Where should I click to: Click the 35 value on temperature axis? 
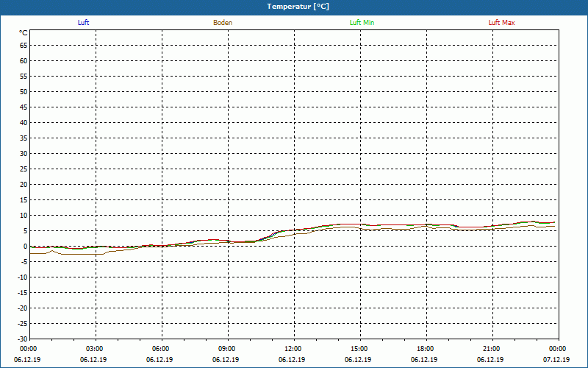click(x=24, y=138)
